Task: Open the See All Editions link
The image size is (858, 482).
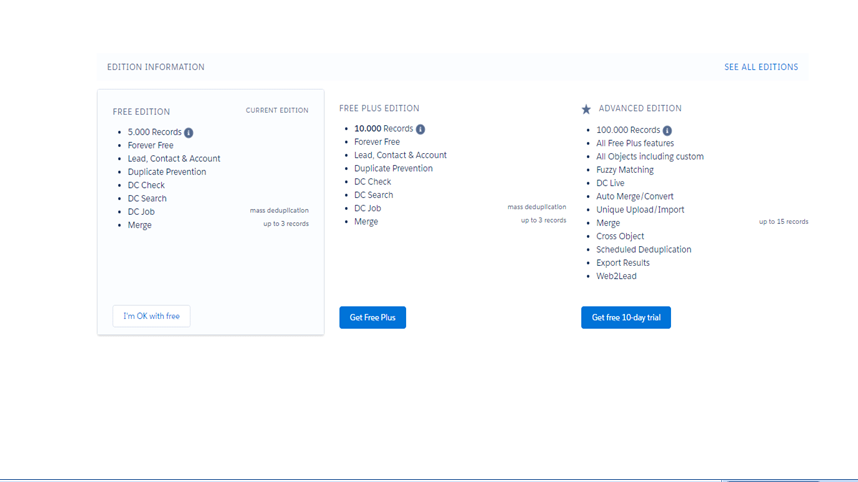Action: [x=761, y=67]
